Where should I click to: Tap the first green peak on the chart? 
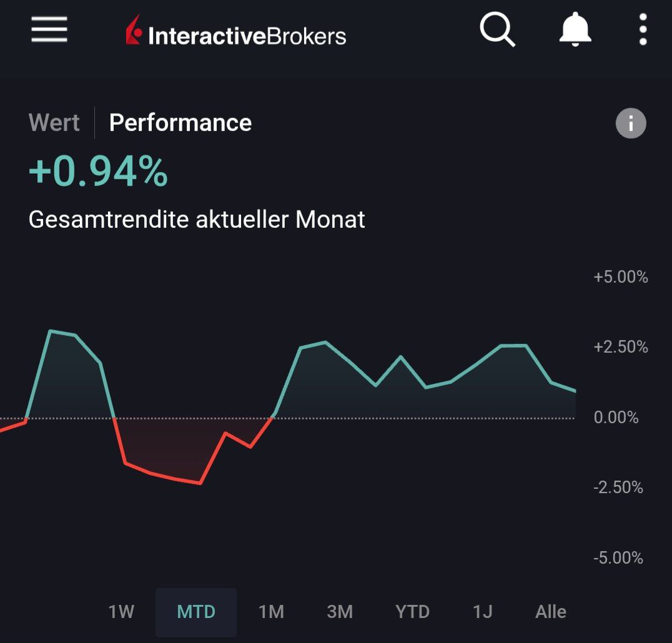click(x=51, y=331)
